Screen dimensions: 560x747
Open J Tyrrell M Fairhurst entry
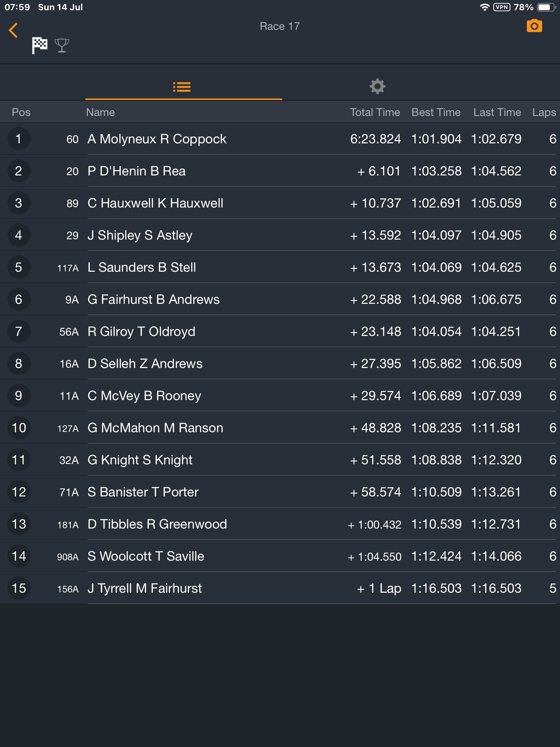280,588
